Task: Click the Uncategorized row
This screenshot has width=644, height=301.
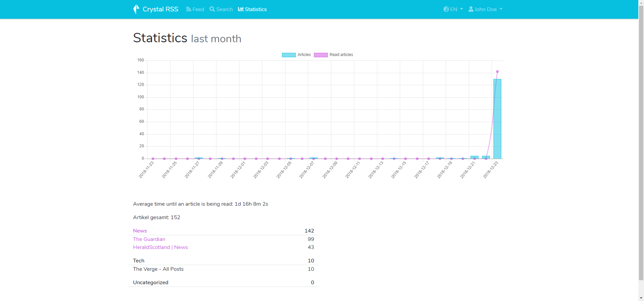Action: (x=223, y=283)
